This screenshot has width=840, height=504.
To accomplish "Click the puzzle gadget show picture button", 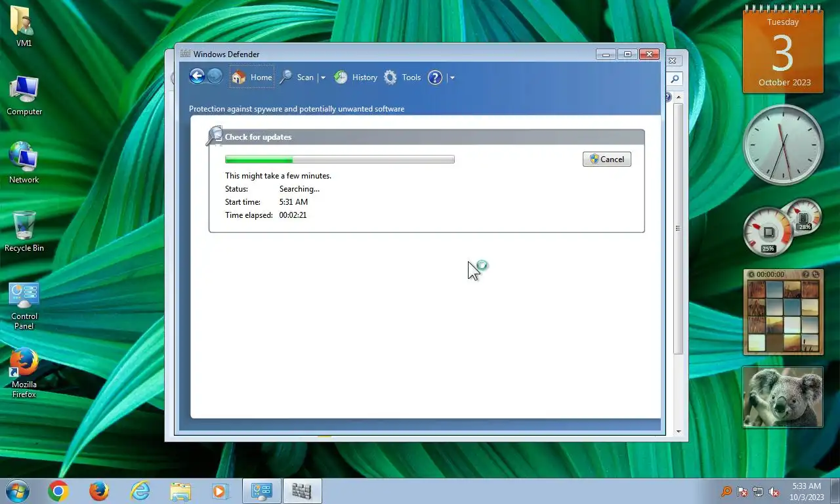I will (806, 274).
